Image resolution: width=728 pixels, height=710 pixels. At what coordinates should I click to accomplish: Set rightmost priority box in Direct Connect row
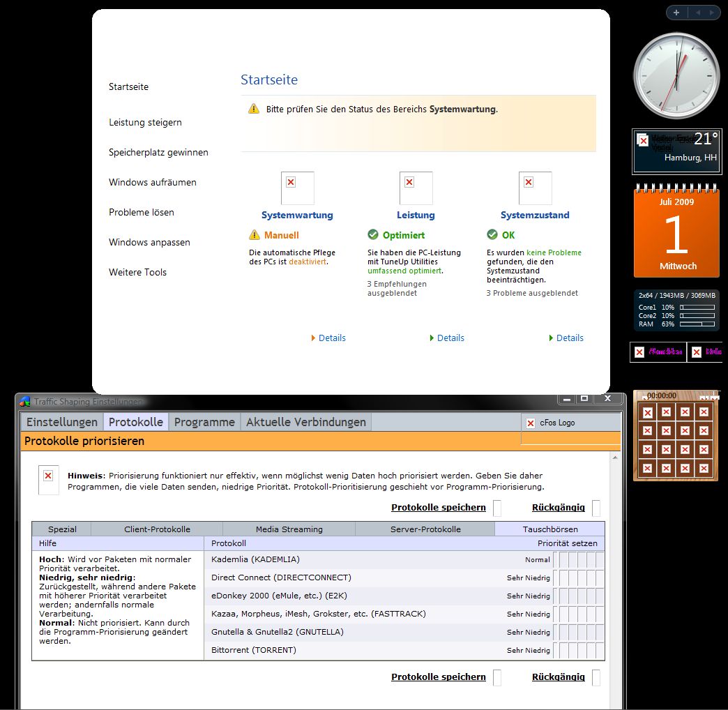pyautogui.click(x=600, y=578)
